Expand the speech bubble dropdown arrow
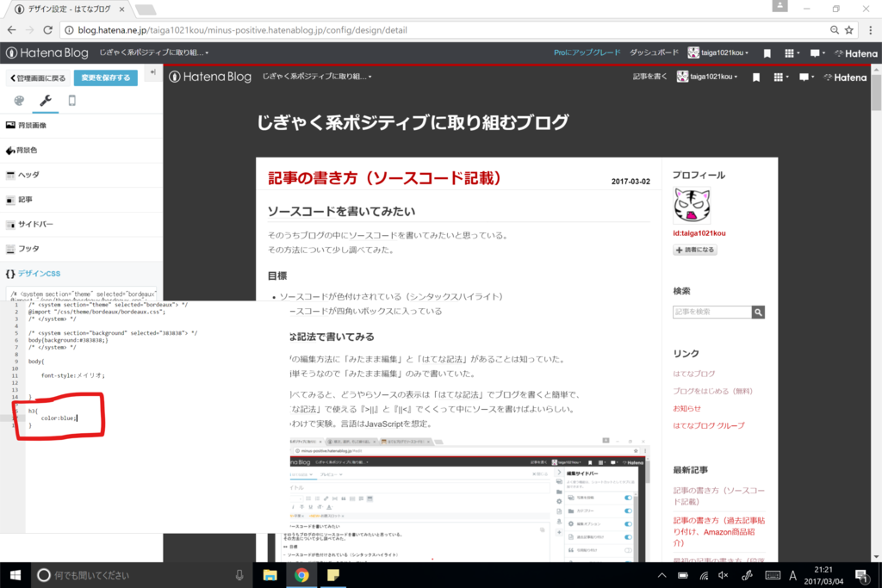 [x=824, y=53]
